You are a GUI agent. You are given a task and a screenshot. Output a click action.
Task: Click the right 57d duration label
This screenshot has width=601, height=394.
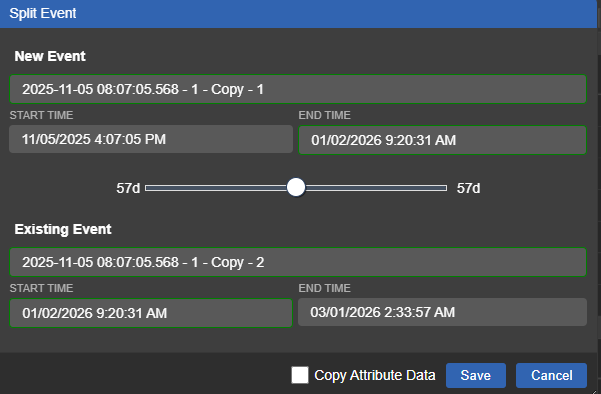pyautogui.click(x=468, y=188)
